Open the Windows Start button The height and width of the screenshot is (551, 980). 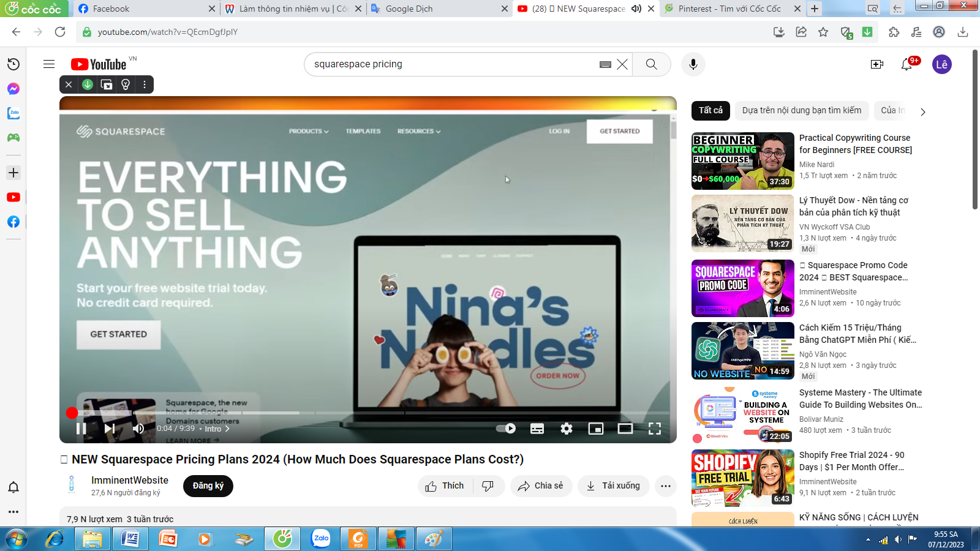[17, 539]
